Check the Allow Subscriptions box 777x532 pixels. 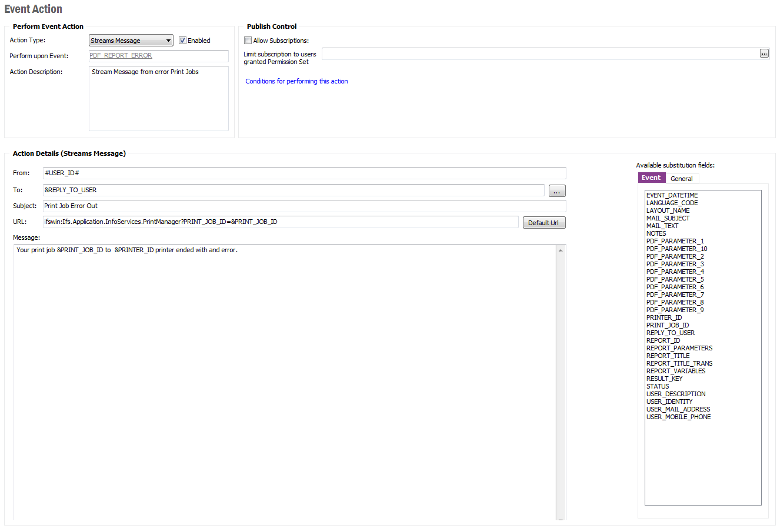[x=248, y=41]
